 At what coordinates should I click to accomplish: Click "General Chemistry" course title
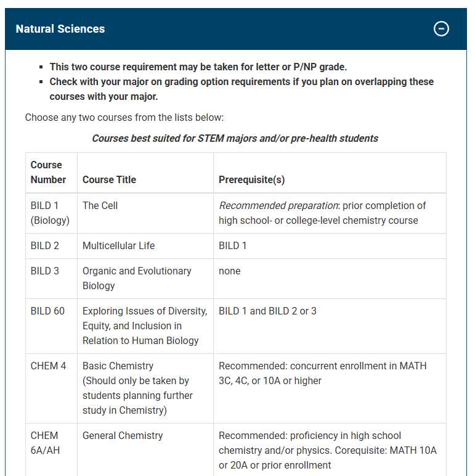123,435
